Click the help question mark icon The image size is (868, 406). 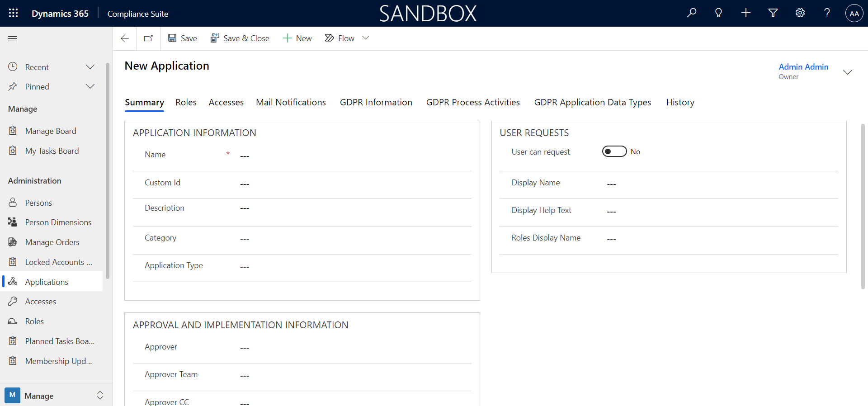[827, 13]
